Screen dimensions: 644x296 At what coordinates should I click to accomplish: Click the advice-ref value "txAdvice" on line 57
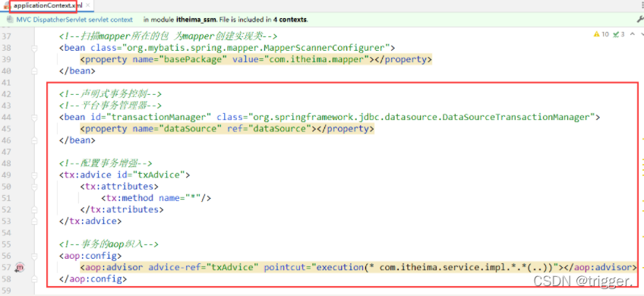click(232, 268)
